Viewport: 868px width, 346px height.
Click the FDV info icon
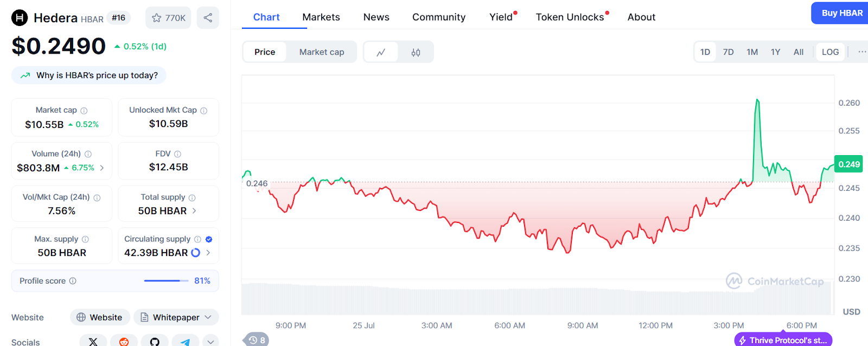pos(178,154)
